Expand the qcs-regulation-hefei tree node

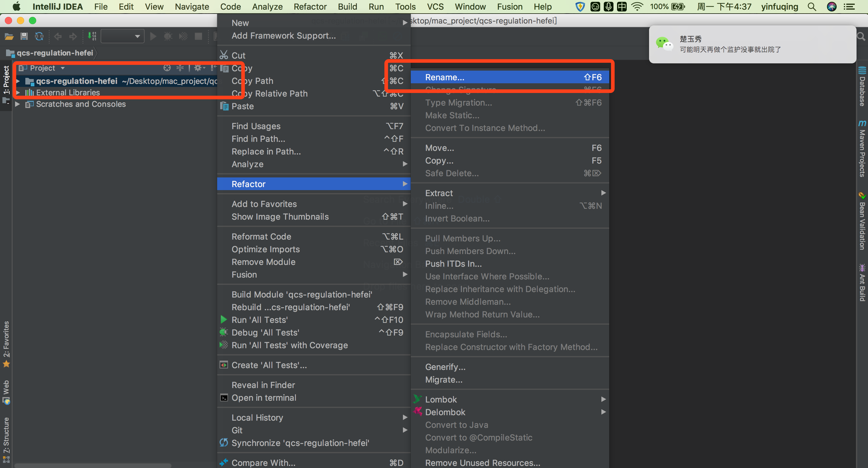point(17,81)
